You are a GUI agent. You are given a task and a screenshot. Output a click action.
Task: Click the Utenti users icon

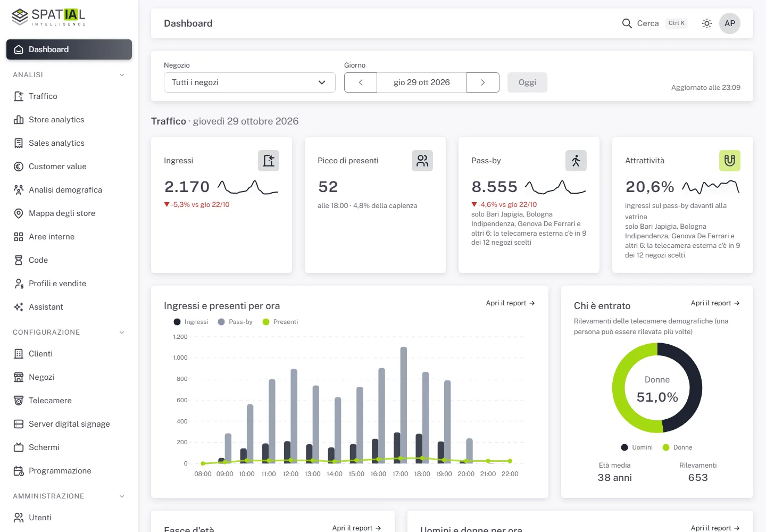(19, 518)
